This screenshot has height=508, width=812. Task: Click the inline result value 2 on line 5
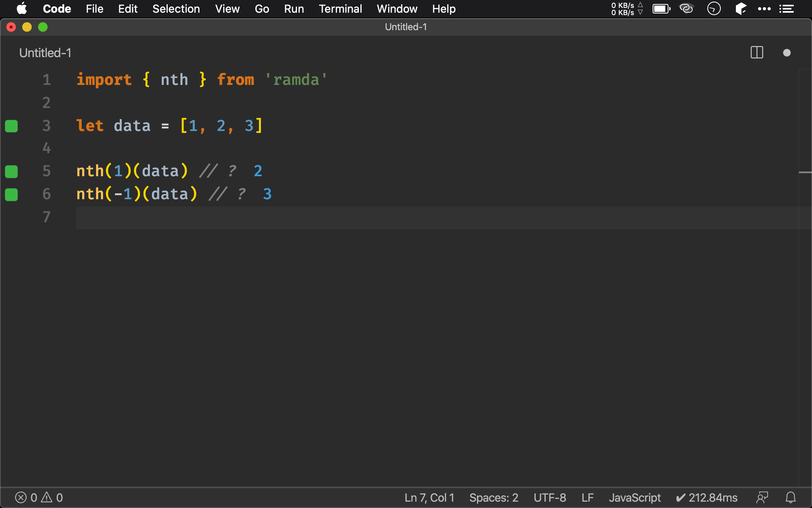point(258,171)
